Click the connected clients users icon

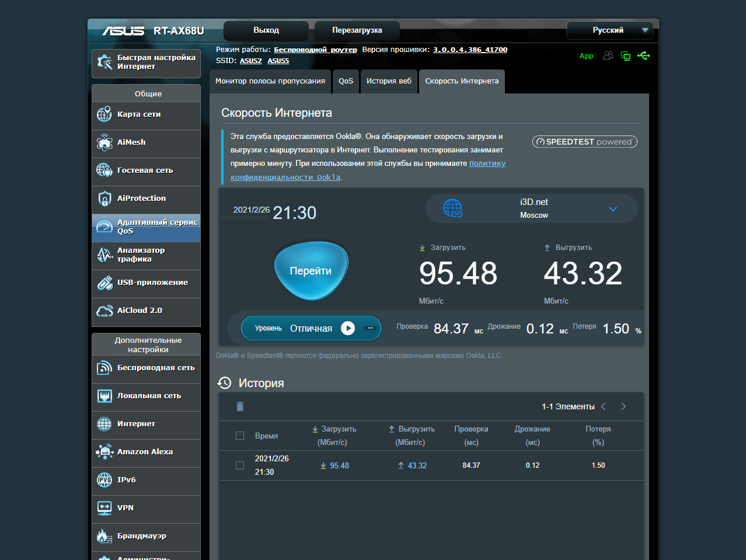pos(608,55)
